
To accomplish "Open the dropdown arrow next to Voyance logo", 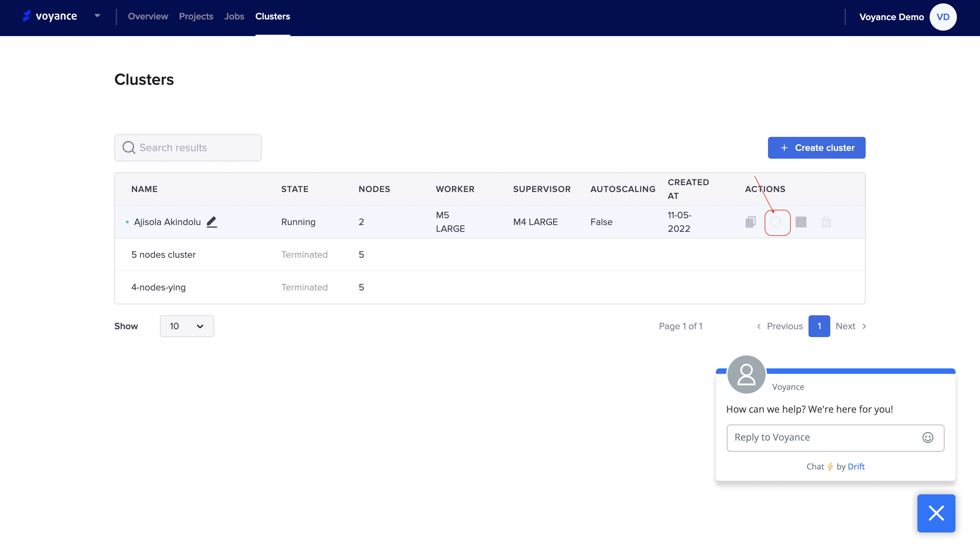I will [x=97, y=16].
